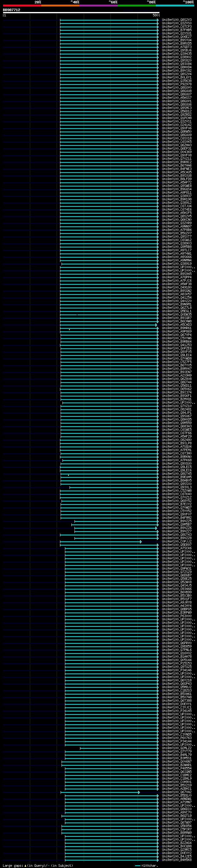The image size is (197, 868).
Task: Select hit label UniRef100_Q5ER97
Action: pos(177,545)
